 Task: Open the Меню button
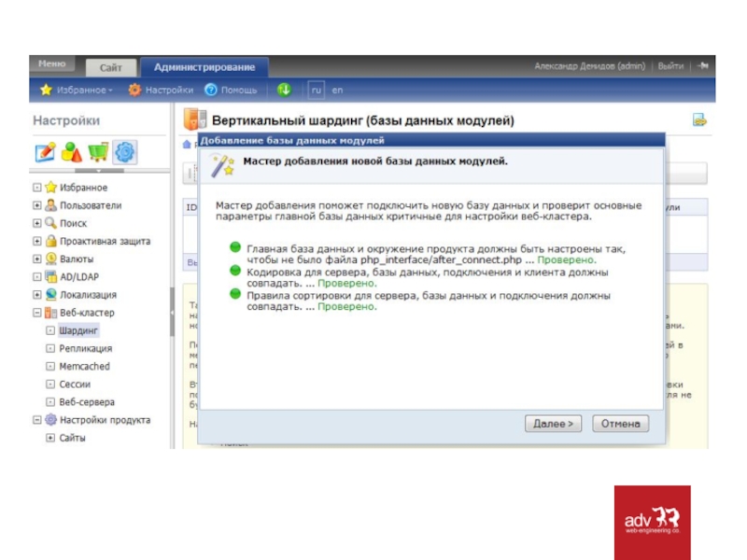pos(52,63)
